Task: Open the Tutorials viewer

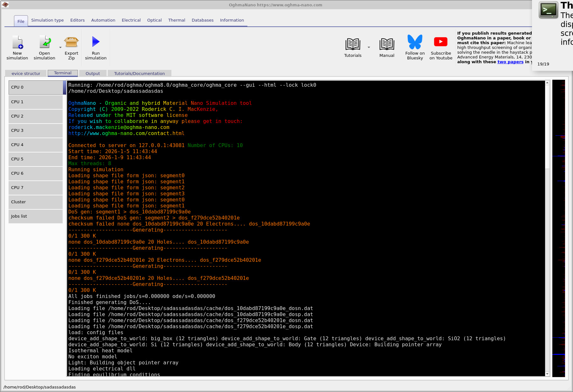Action: [x=352, y=48]
